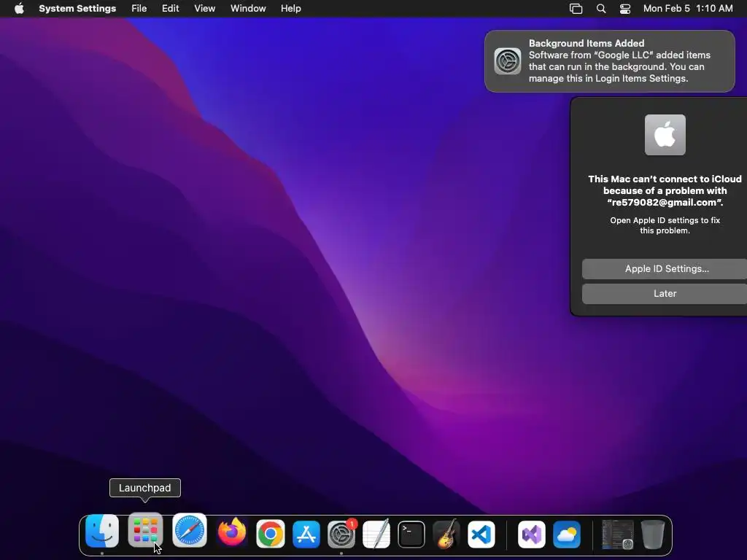Click the Later button in iCloud dialog
This screenshot has width=747, height=560.
[x=665, y=294]
